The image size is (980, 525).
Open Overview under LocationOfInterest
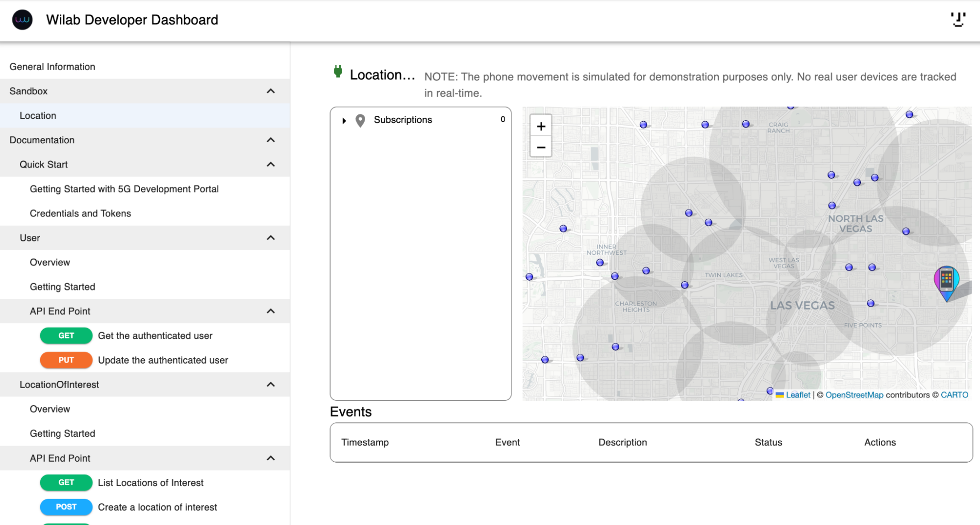point(145,409)
